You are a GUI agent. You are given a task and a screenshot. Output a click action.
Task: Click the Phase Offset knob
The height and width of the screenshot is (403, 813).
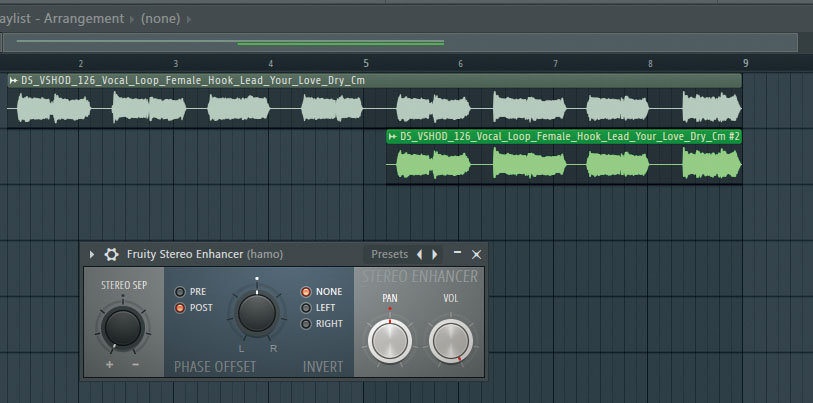[257, 313]
